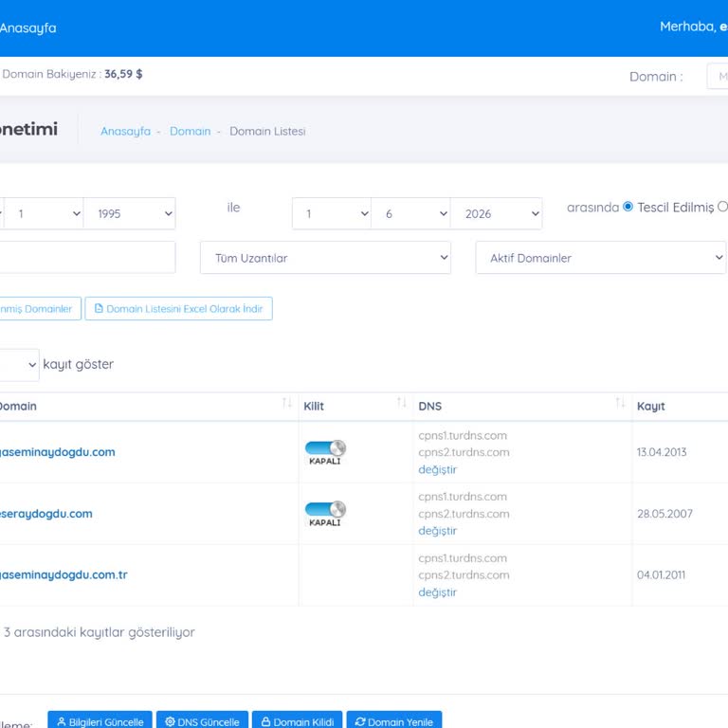
Task: Change DNS for yaseminaydogdu.com
Action: 437,469
